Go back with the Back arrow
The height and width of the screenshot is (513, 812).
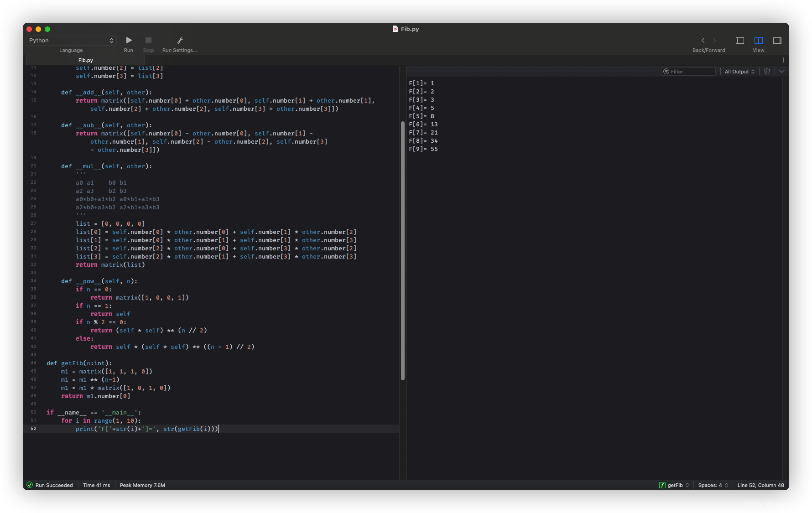tap(703, 41)
